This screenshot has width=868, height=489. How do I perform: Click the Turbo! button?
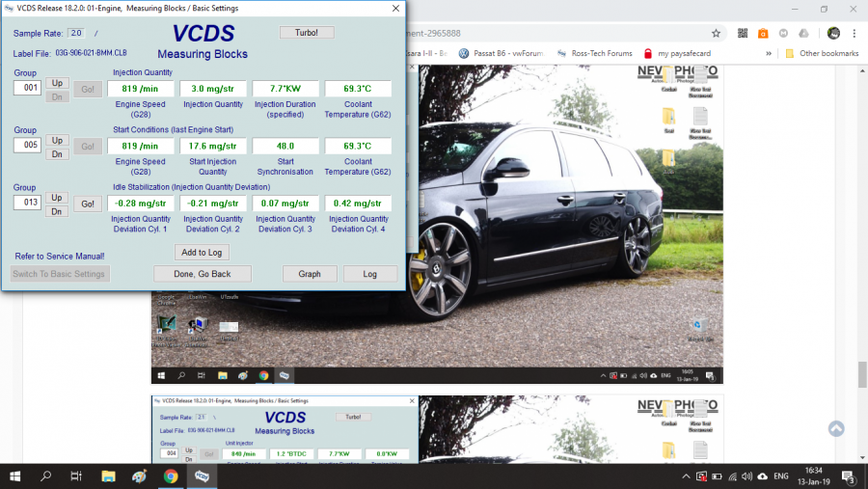306,33
